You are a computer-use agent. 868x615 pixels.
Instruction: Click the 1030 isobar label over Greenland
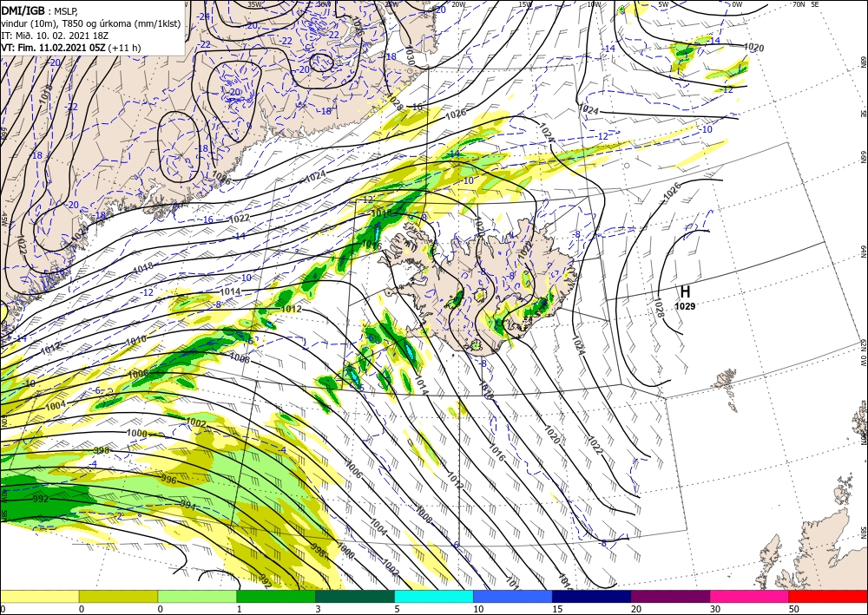409,57
